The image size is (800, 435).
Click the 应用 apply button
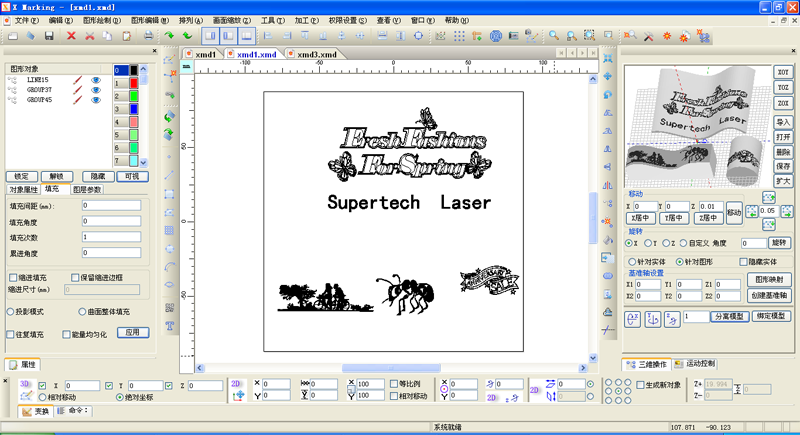136,332
